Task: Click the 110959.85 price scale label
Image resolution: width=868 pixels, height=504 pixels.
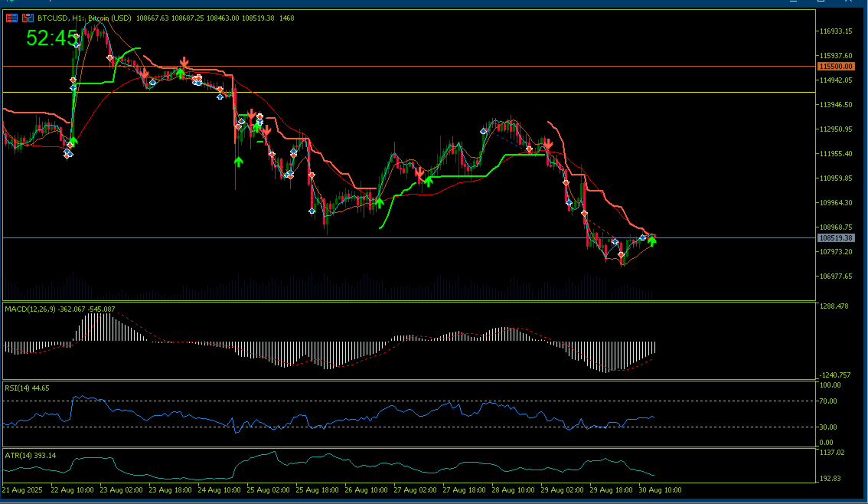Action: [x=836, y=178]
